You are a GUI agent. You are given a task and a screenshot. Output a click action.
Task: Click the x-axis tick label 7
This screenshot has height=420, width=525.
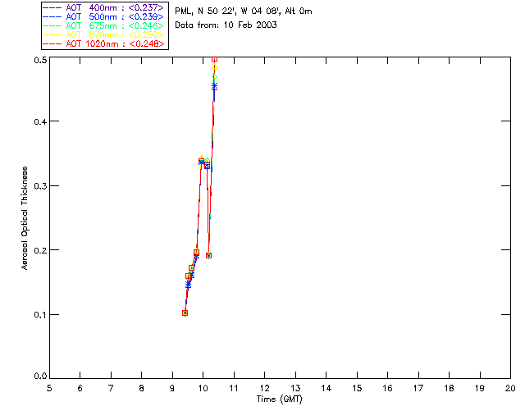(111, 388)
